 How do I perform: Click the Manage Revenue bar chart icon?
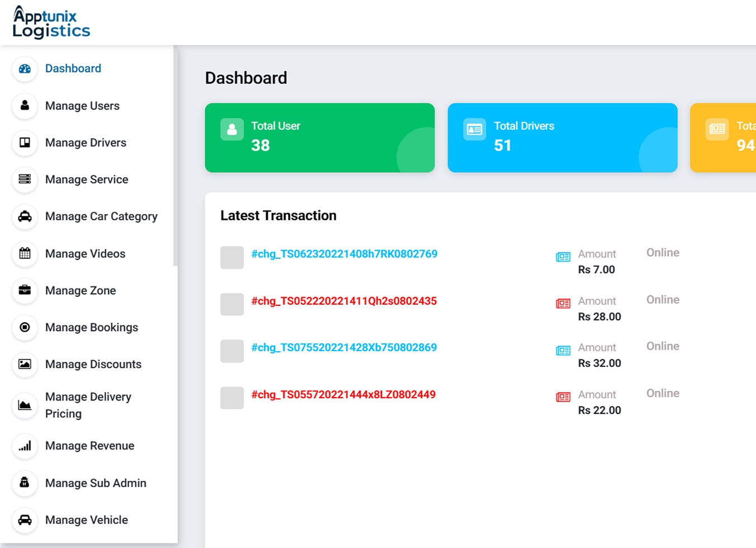(25, 446)
